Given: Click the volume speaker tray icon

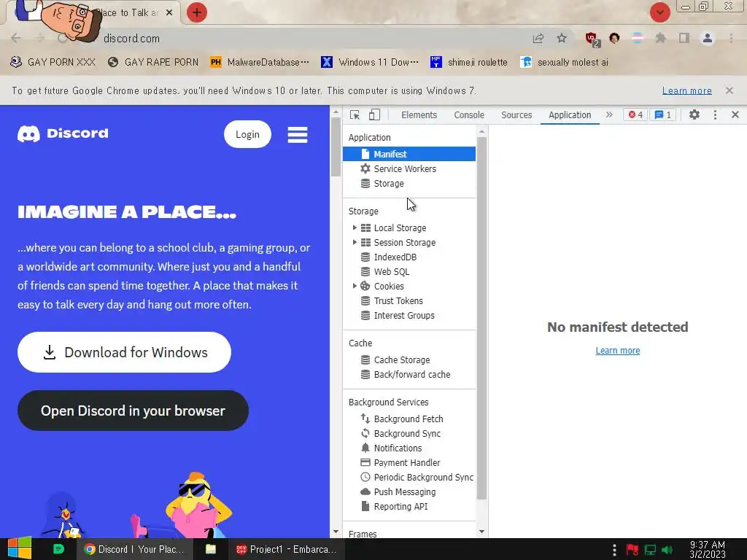Looking at the screenshot, I should [667, 550].
